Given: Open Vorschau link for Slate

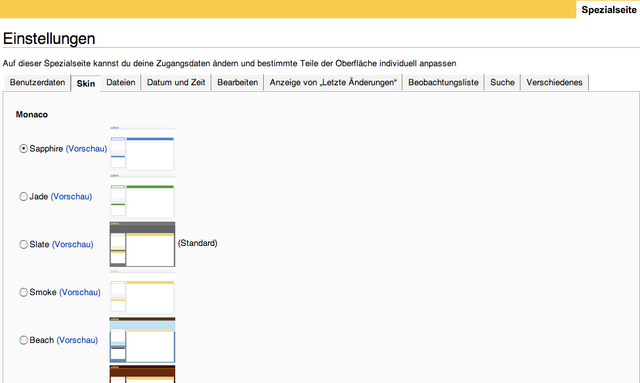Looking at the screenshot, I should tap(73, 244).
